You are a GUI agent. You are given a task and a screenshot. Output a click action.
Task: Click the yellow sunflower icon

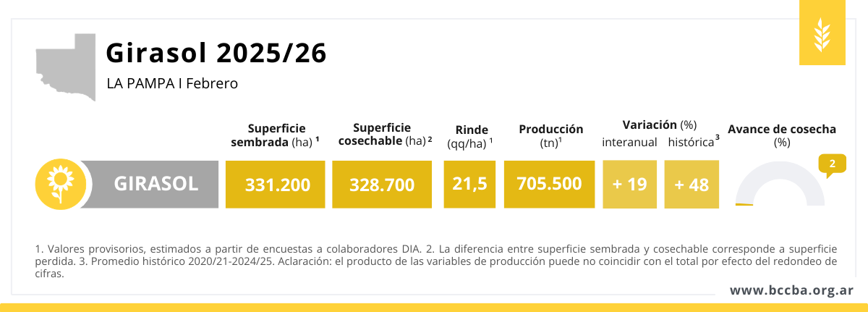[x=57, y=184]
